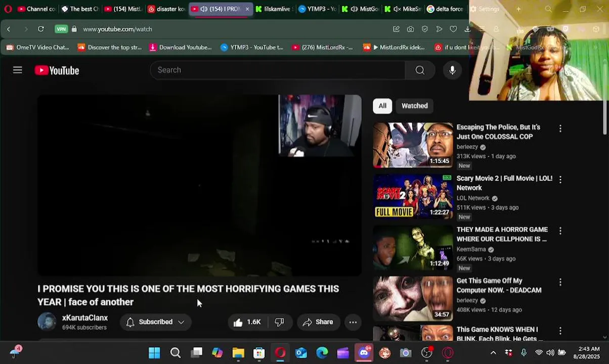
Task: Open Windows taskbar search
Action: (x=176, y=353)
